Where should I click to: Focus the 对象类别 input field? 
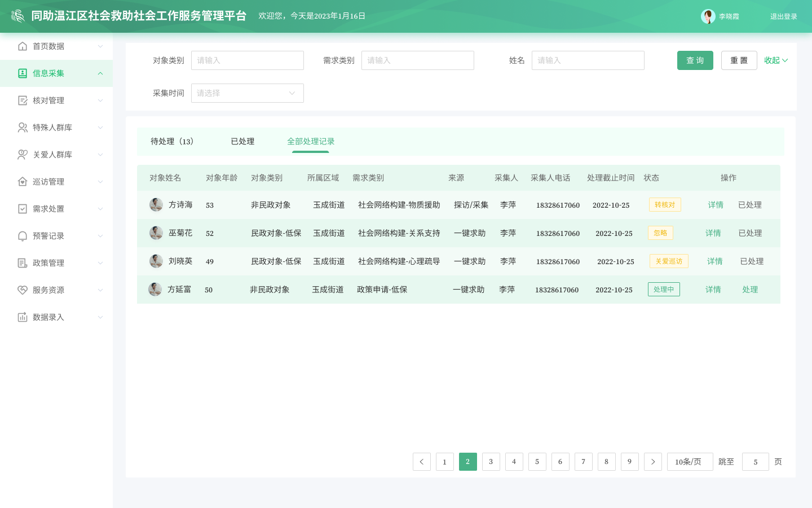(x=248, y=60)
